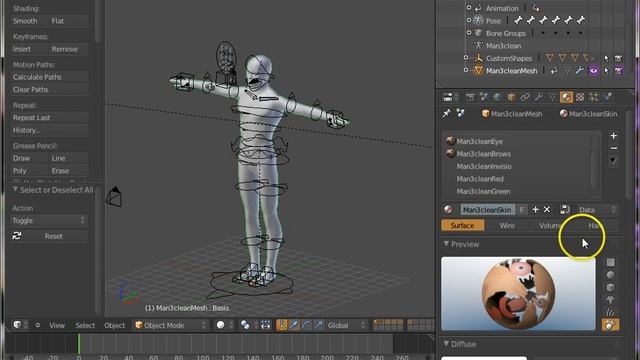Remove material slot with minus button
Image resolution: width=640 pixels, height=360 pixels.
point(613,148)
